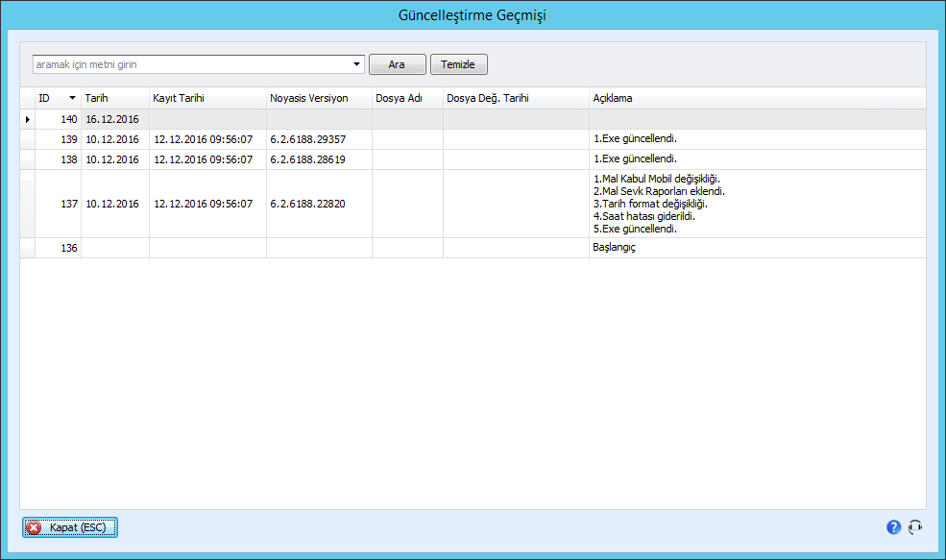Screen dimensions: 946x560
Task: Click the row selector for ID 139
Action: pyautogui.click(x=27, y=139)
